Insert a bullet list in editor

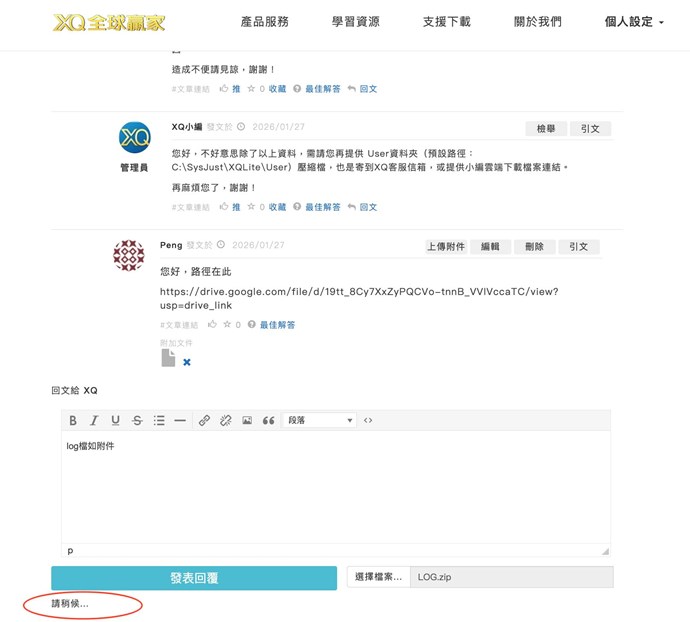(x=159, y=420)
